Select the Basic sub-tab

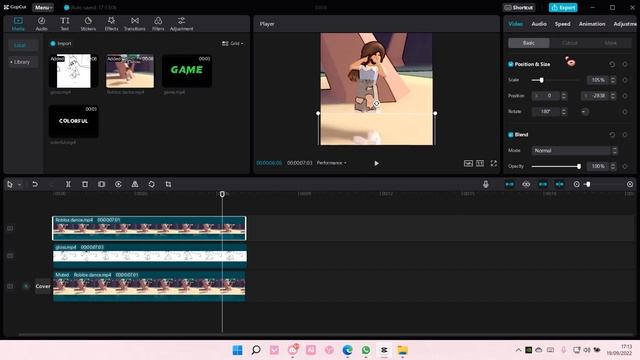coord(529,43)
